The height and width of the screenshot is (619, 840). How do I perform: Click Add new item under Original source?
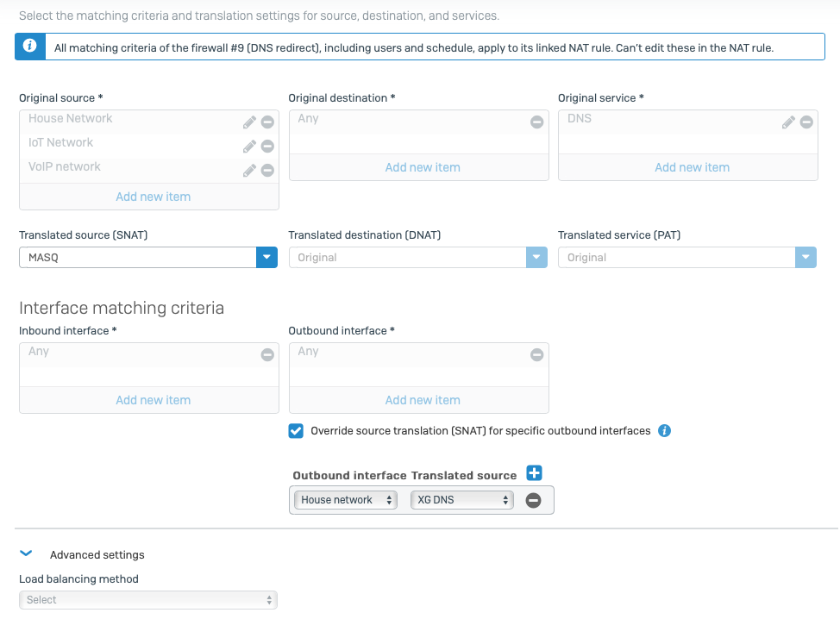pos(154,197)
